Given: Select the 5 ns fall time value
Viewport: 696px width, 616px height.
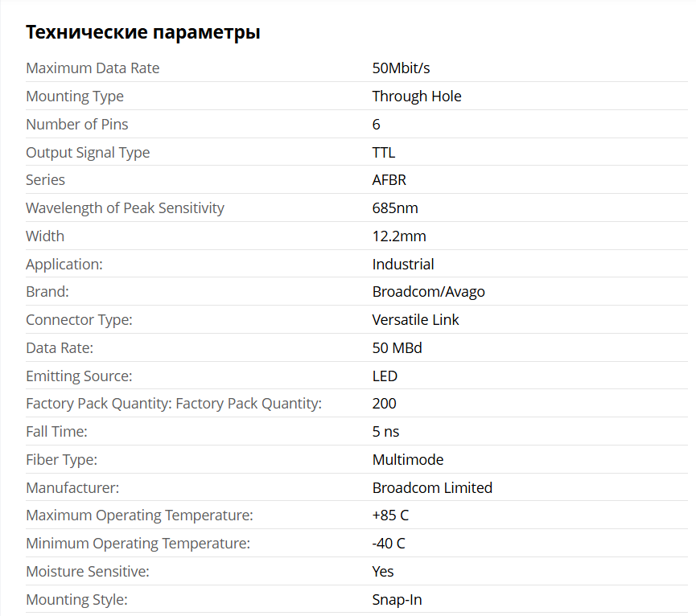Looking at the screenshot, I should point(385,432).
